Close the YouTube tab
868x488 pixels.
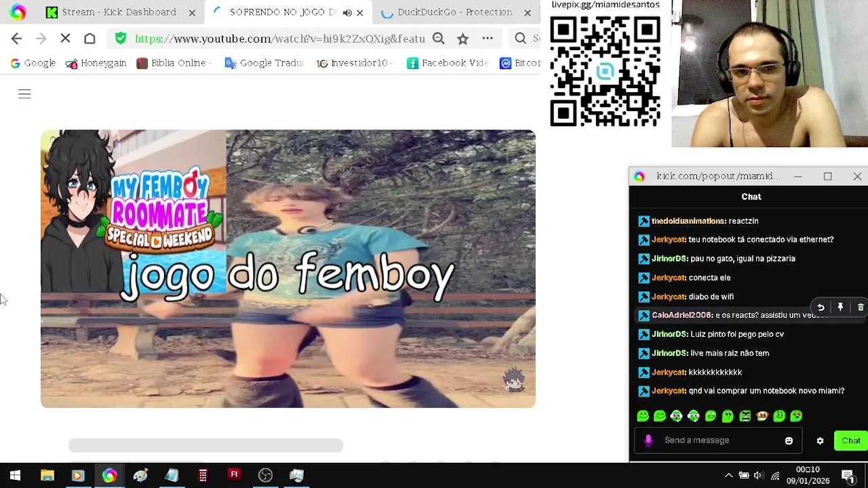click(x=360, y=12)
